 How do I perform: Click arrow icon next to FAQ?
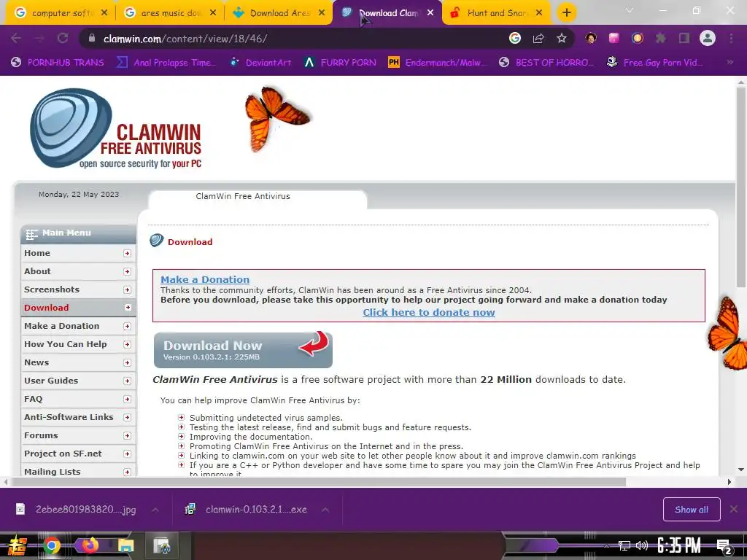(x=127, y=399)
